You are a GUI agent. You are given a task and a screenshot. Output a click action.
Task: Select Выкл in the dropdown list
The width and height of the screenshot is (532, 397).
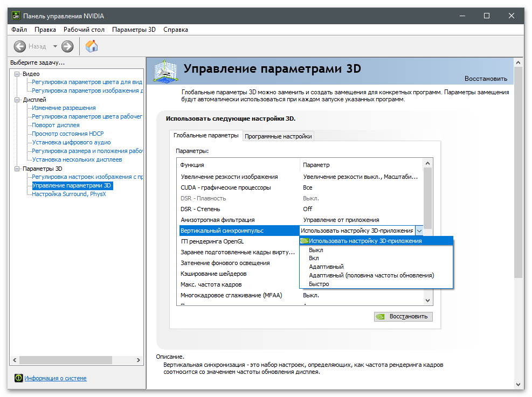coord(316,250)
